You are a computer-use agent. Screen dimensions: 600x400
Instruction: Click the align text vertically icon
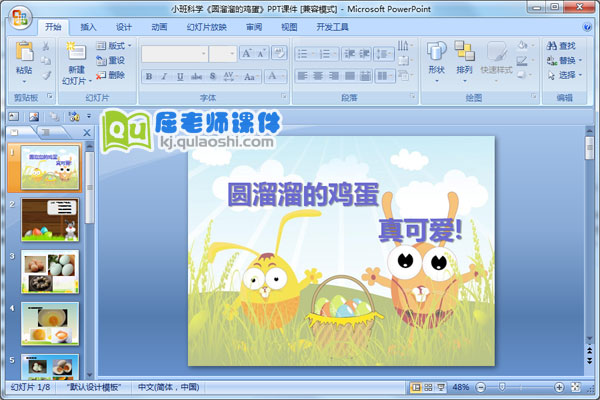(x=405, y=60)
